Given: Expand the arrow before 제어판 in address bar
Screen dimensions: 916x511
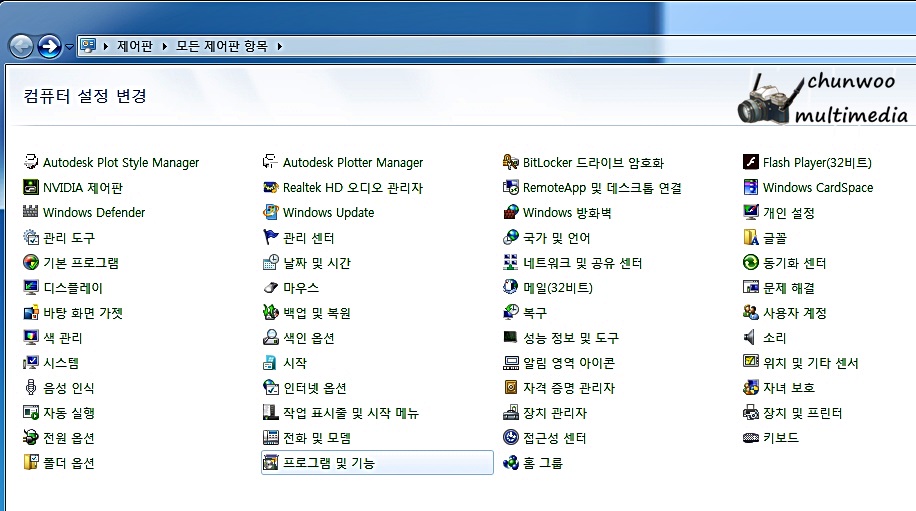Looking at the screenshot, I should point(106,46).
